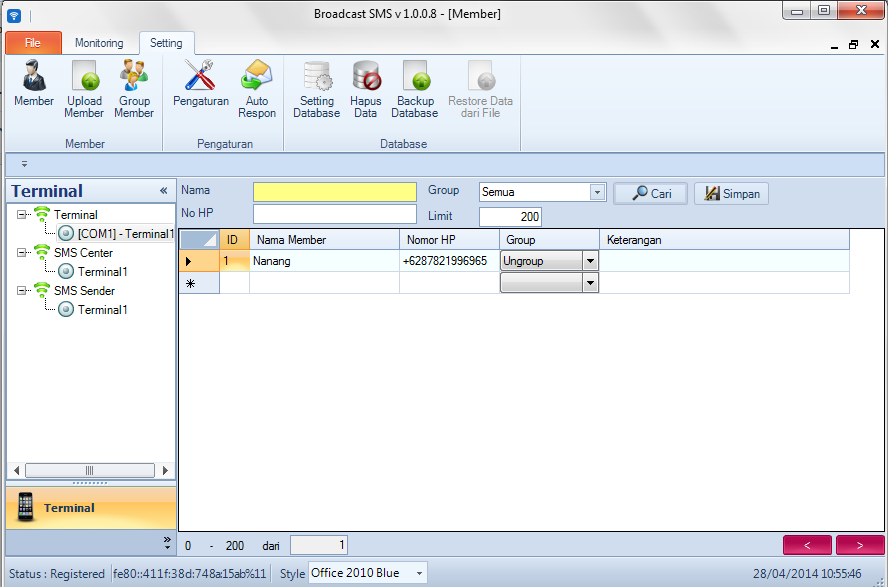This screenshot has height=587, width=888.
Task: Click the Backup Database icon
Action: point(415,89)
